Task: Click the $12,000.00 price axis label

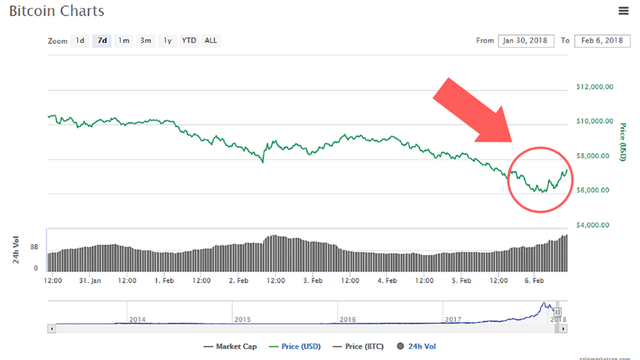Action: coord(595,87)
